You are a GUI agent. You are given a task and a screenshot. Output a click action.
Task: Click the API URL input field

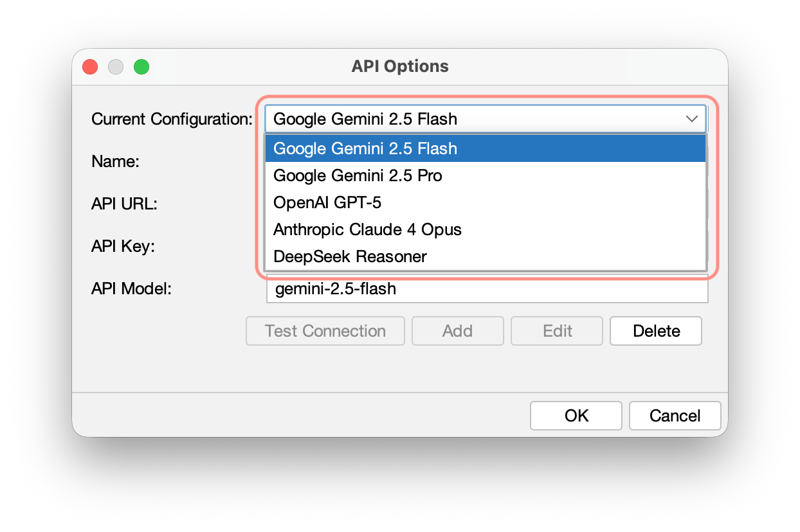487,204
